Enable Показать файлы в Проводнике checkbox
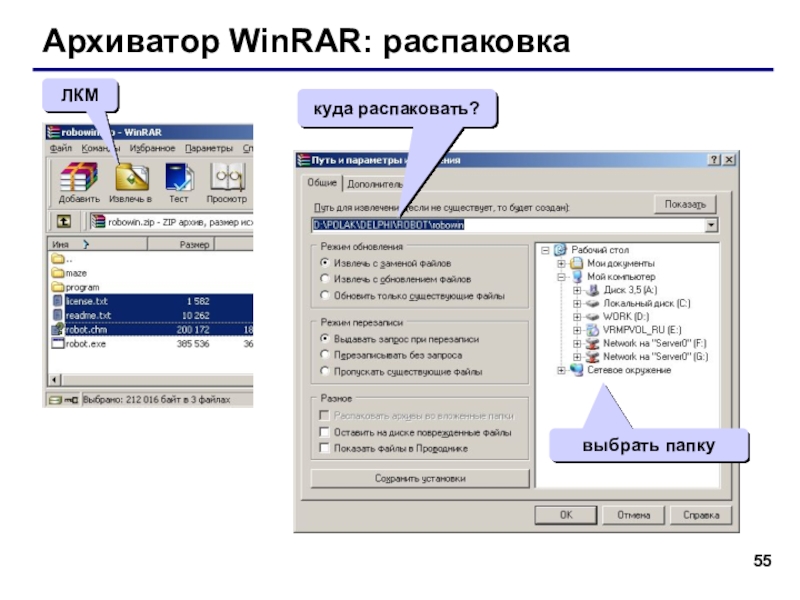The image size is (800, 600). click(x=324, y=448)
